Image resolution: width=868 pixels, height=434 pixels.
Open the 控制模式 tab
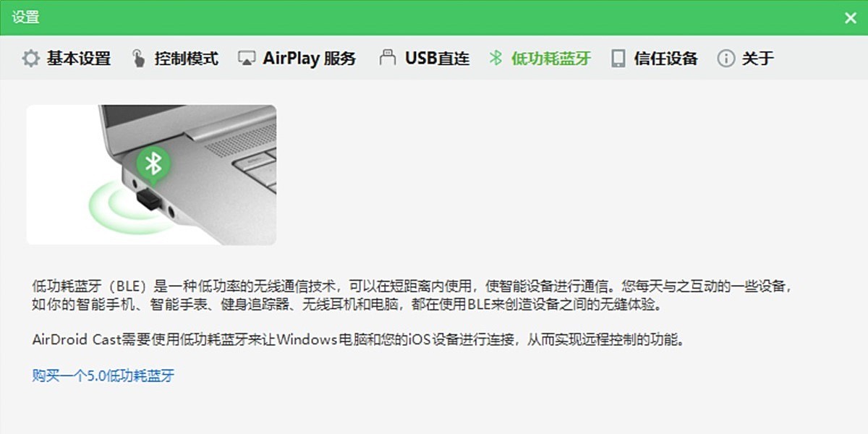click(x=186, y=59)
